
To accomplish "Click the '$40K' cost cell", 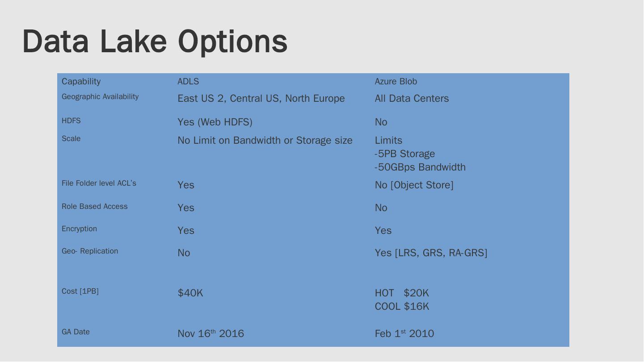I will pyautogui.click(x=190, y=293).
